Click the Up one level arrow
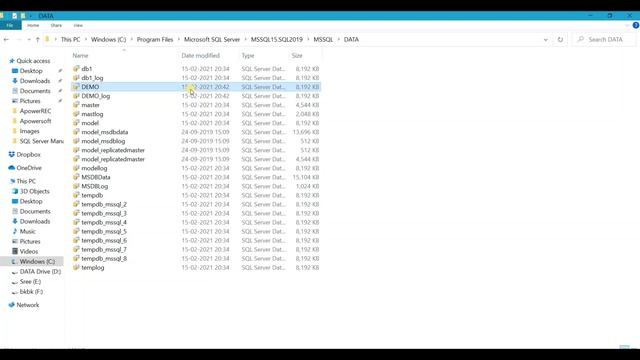The height and width of the screenshot is (360, 640). (x=38, y=40)
